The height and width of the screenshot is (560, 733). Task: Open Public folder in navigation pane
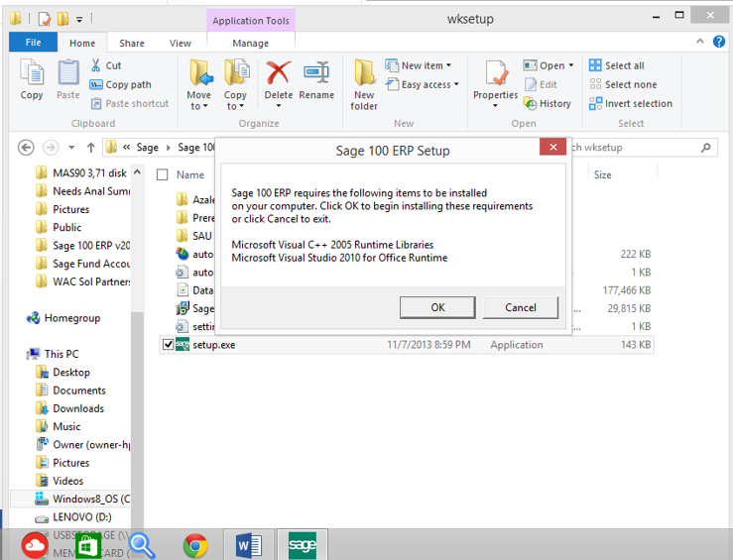coord(59,227)
